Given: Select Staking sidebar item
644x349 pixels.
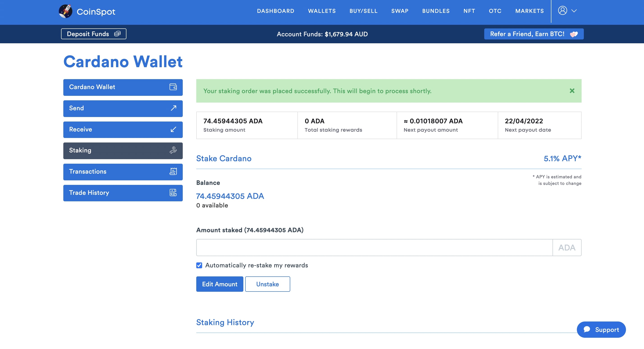Looking at the screenshot, I should click(123, 151).
